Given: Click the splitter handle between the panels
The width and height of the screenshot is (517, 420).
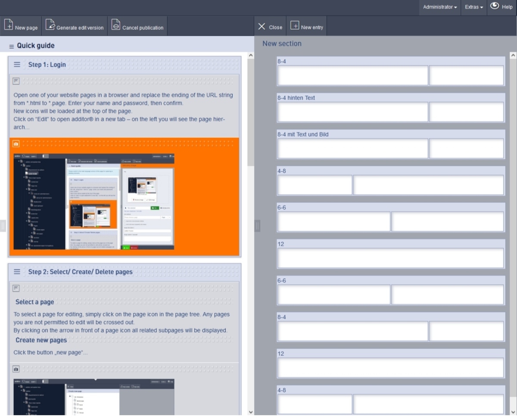Looking at the screenshot, I should coord(257,226).
